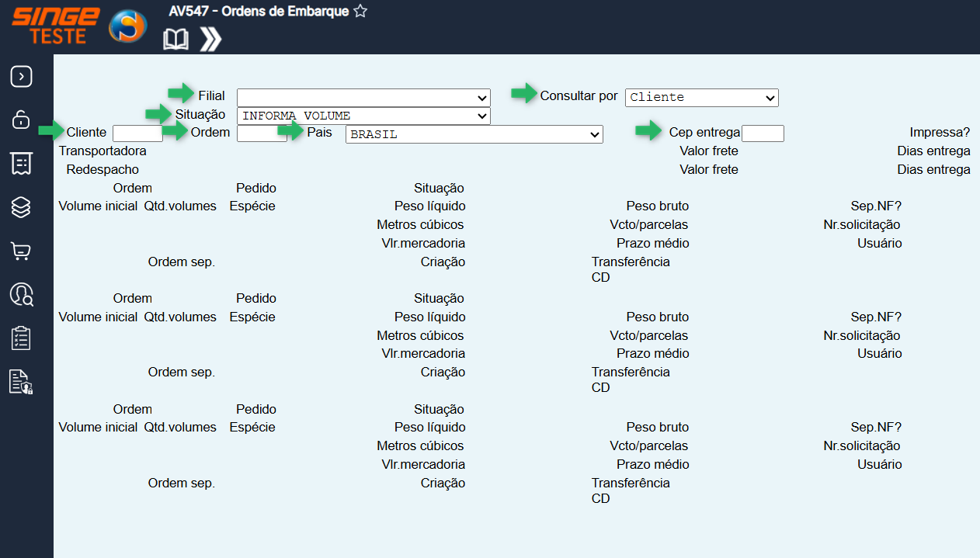Open the Pais dropdown showing BRASIL
980x558 pixels.
point(474,134)
